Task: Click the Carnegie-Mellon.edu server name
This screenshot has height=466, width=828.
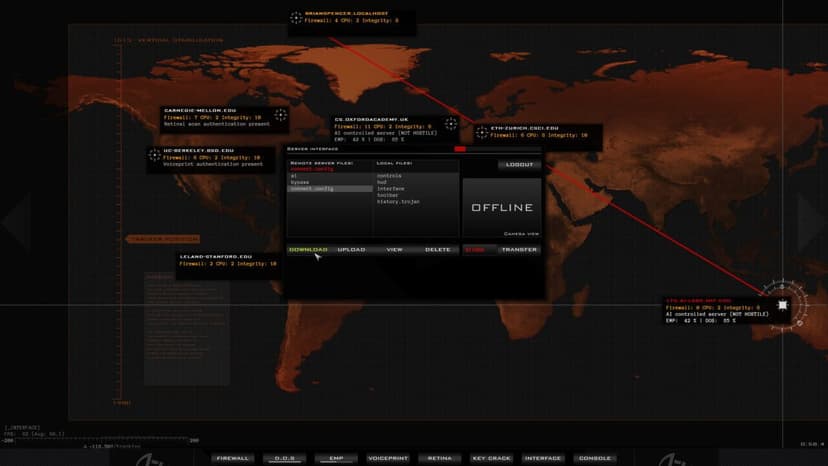Action: pos(200,110)
